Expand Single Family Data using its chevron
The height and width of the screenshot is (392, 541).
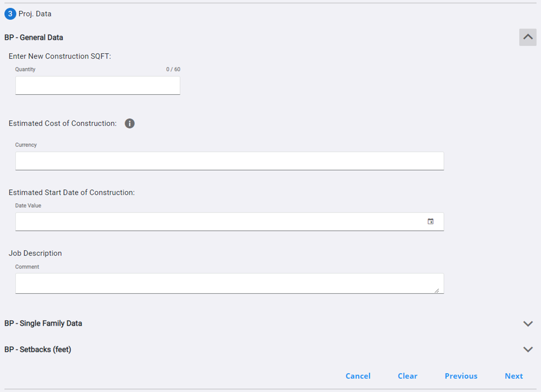[x=527, y=323]
